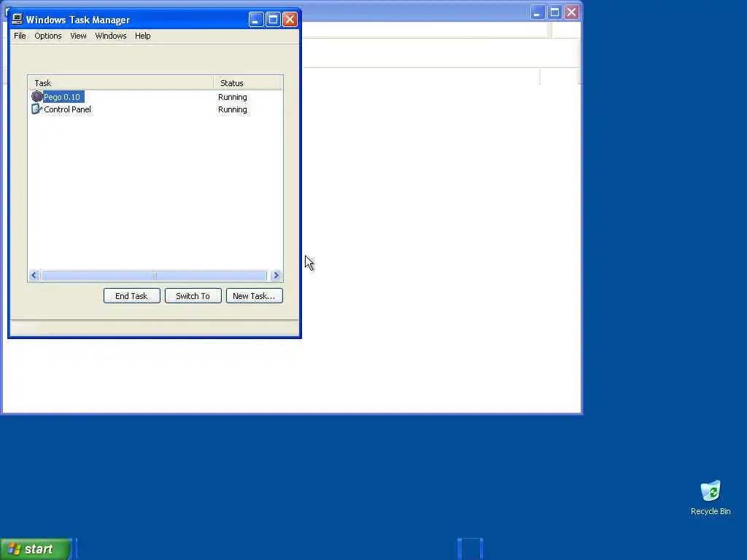Sort by the Task column header
The width and height of the screenshot is (747, 560).
click(121, 83)
